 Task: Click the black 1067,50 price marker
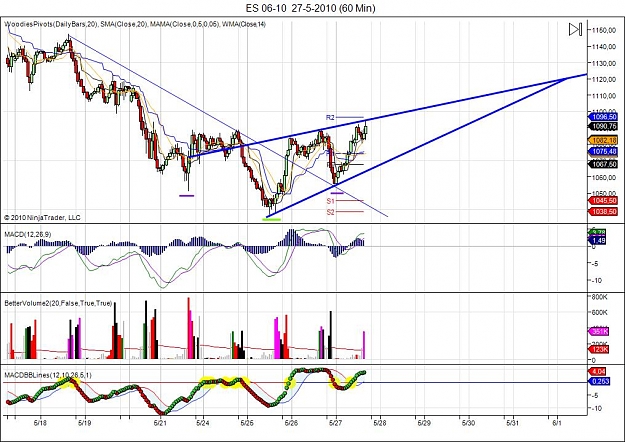[603, 164]
